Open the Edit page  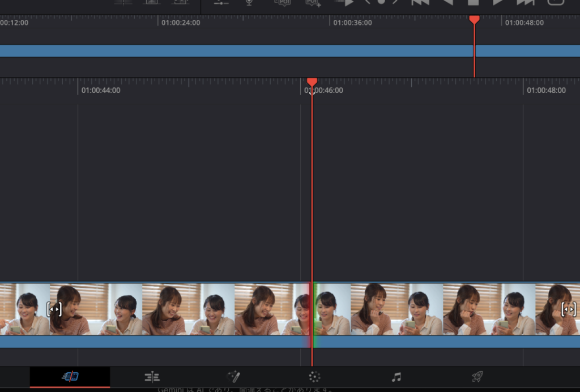pyautogui.click(x=152, y=377)
